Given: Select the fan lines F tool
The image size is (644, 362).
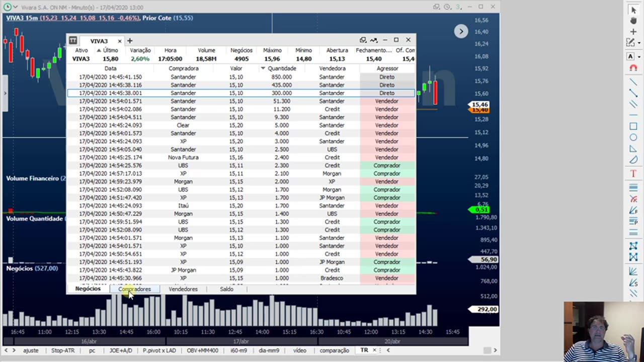Looking at the screenshot, I should pos(633,210).
